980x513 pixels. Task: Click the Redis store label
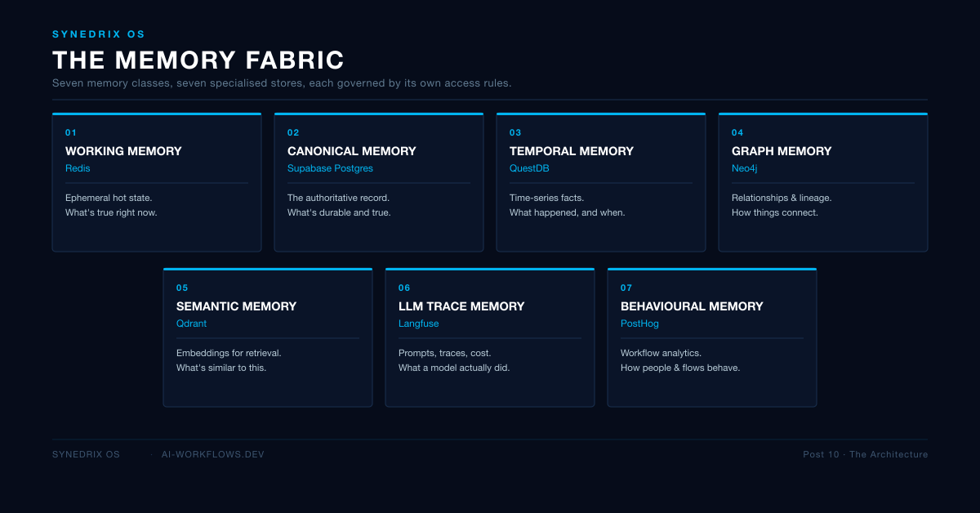click(78, 168)
